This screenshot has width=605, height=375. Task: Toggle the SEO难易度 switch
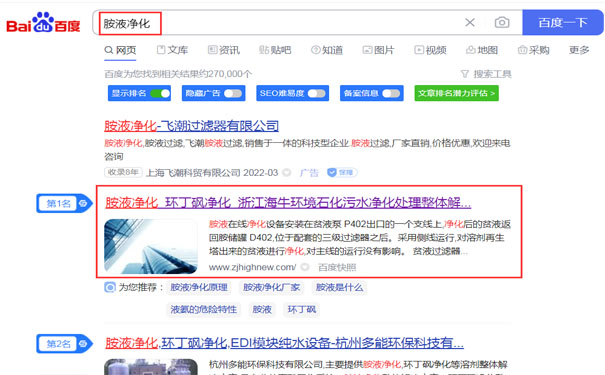pyautogui.click(x=316, y=93)
